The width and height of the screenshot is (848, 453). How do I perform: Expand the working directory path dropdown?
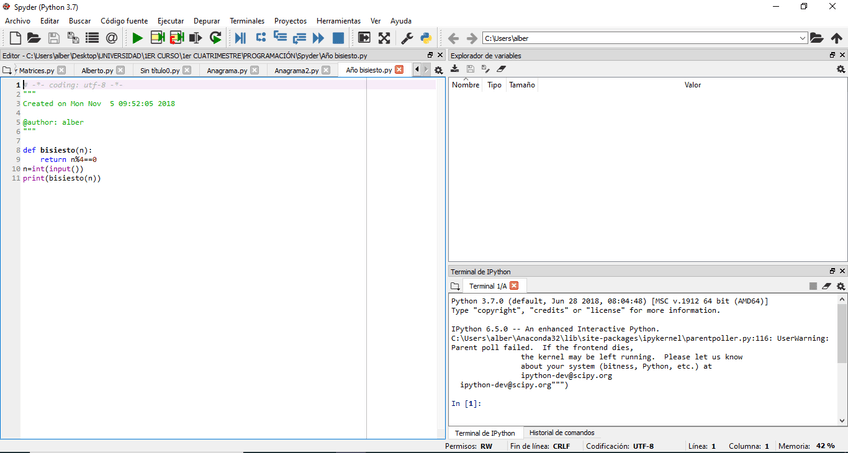pyautogui.click(x=802, y=38)
